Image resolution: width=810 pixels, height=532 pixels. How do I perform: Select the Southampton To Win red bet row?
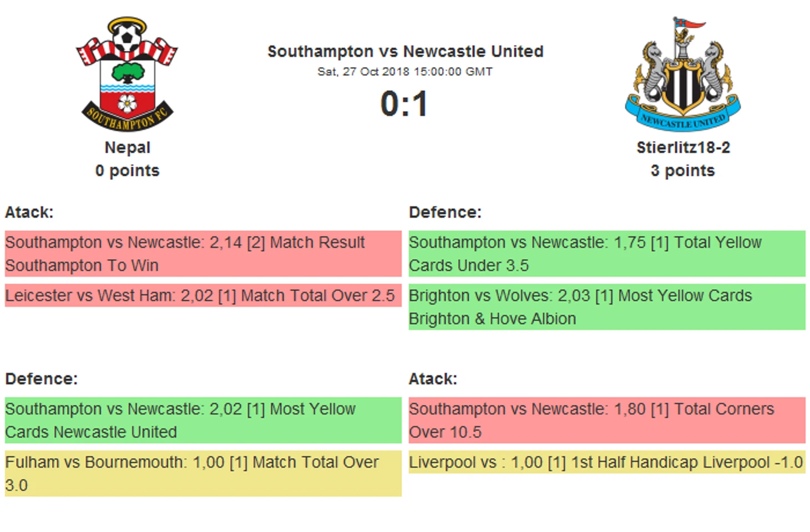pyautogui.click(x=203, y=254)
